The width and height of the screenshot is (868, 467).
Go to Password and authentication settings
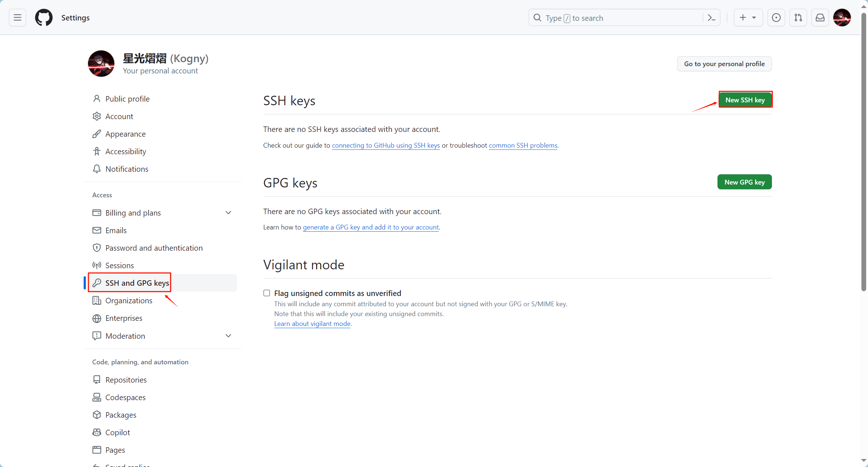coord(154,248)
